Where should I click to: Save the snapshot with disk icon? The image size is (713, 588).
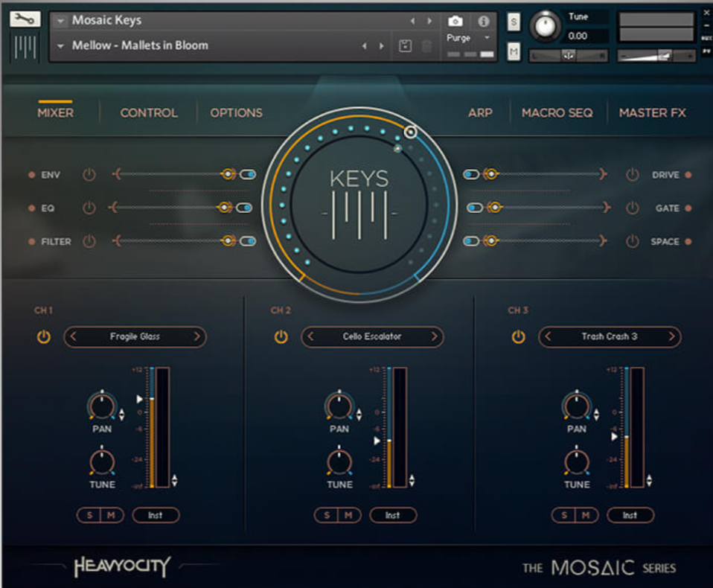click(x=405, y=45)
